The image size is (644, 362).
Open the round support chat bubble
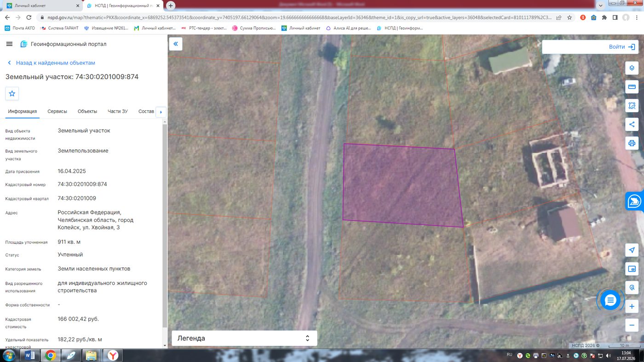point(610,300)
